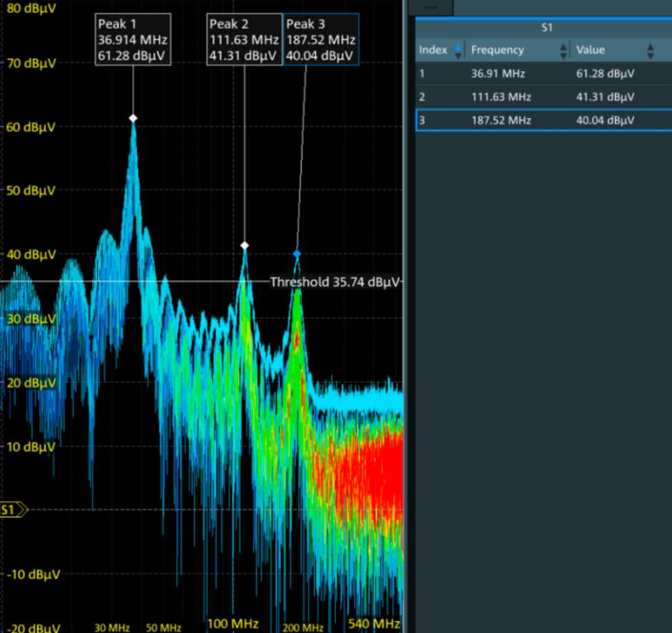
Task: Select row 2 with 111.63 MHz
Action: point(544,97)
